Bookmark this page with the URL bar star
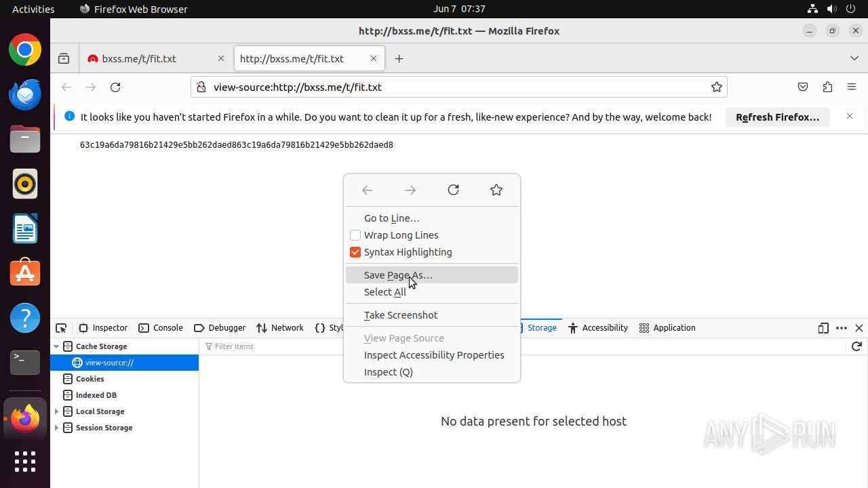 coord(716,87)
